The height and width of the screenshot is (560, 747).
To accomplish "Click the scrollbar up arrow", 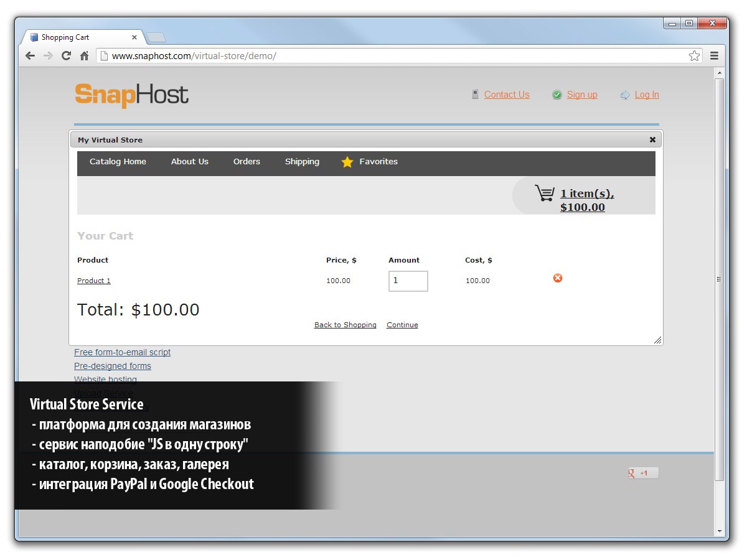I will click(x=720, y=73).
